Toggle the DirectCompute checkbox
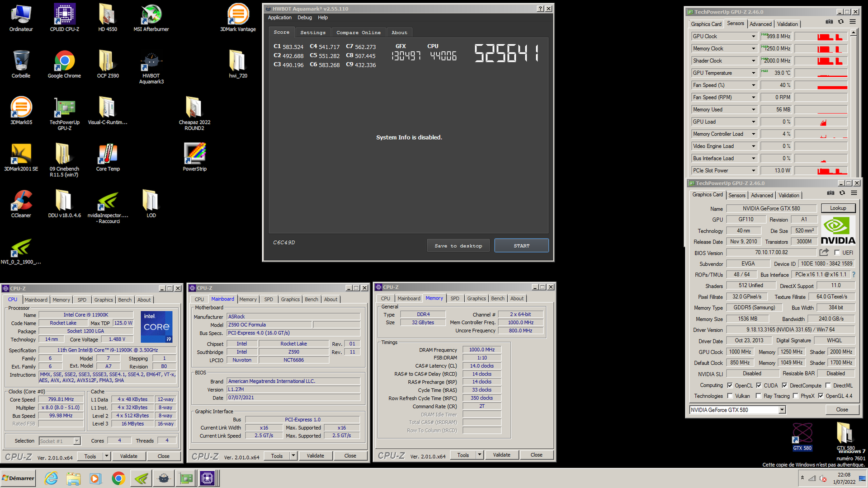 785,385
